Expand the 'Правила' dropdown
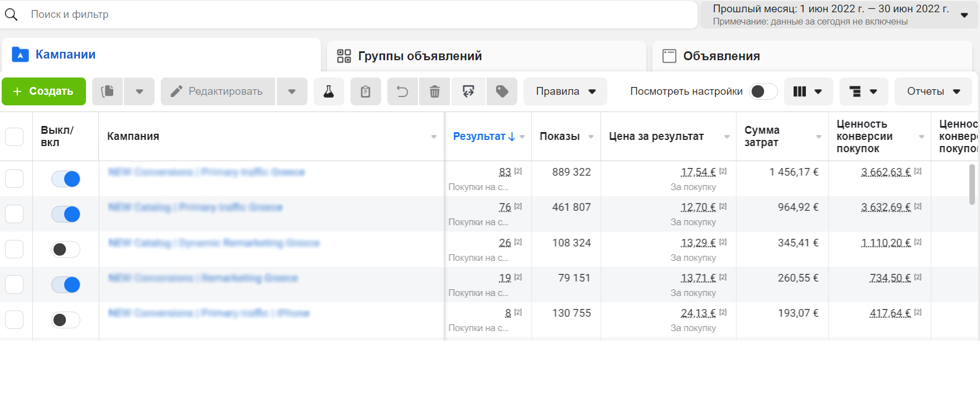This screenshot has width=980, height=393. (x=565, y=91)
